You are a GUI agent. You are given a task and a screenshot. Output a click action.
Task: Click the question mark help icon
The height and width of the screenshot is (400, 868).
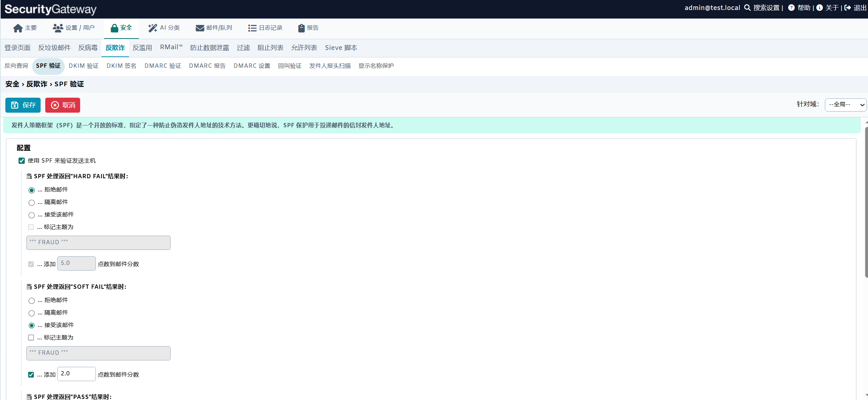pos(791,8)
